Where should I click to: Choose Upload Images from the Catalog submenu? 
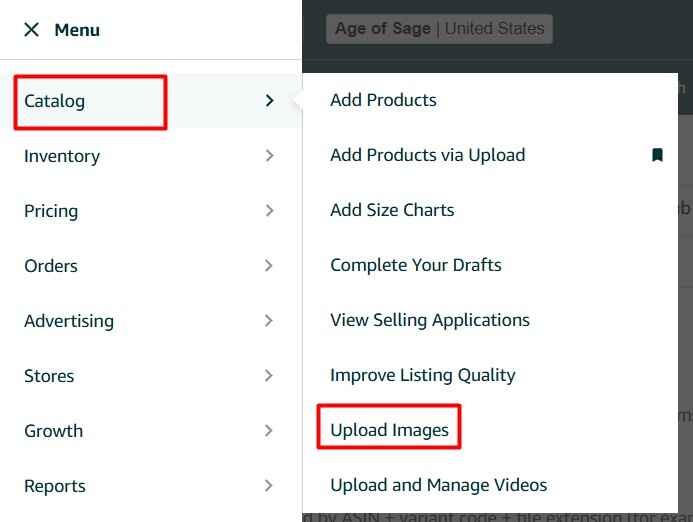(389, 430)
